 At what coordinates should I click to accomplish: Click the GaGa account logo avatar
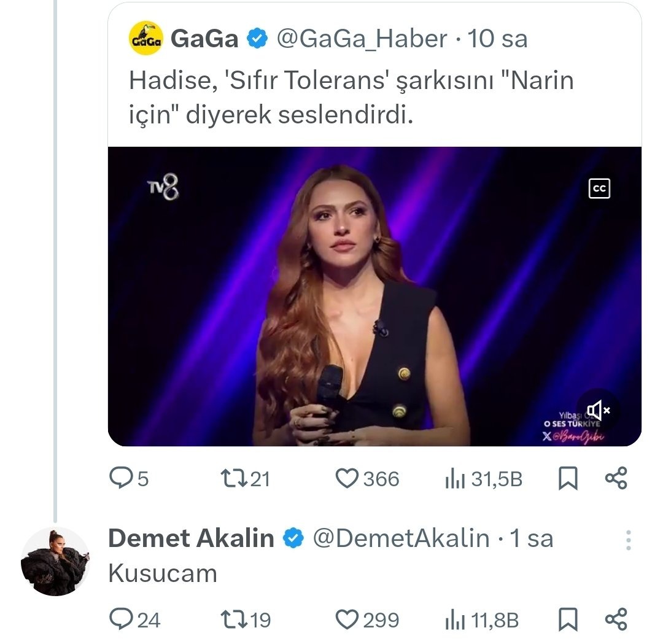click(x=145, y=39)
